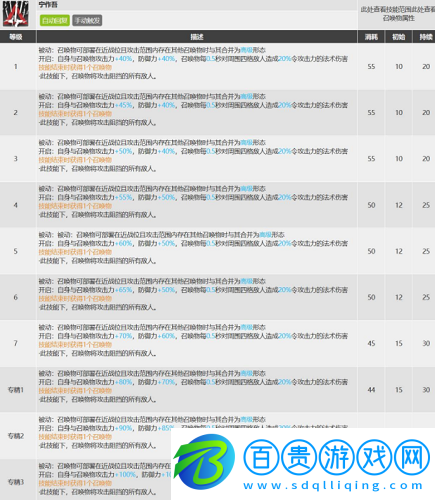The width and height of the screenshot is (435, 500).
Task: Select level cell 6
Action: [16, 297]
